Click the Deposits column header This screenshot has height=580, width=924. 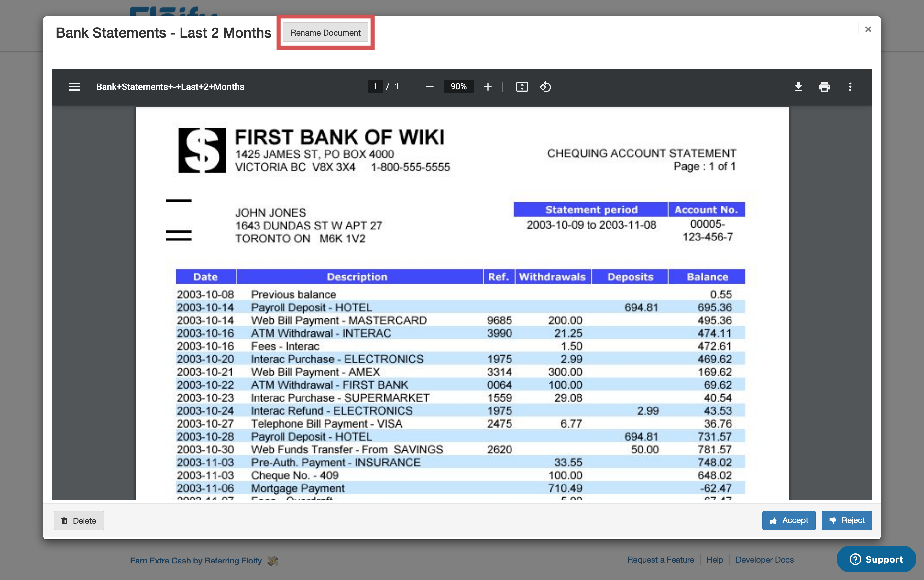coord(630,277)
